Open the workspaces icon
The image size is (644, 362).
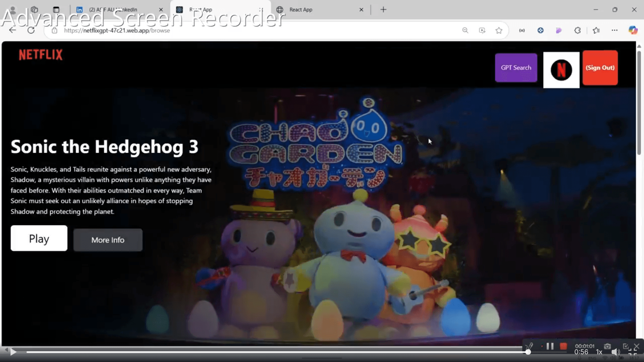coord(34,10)
